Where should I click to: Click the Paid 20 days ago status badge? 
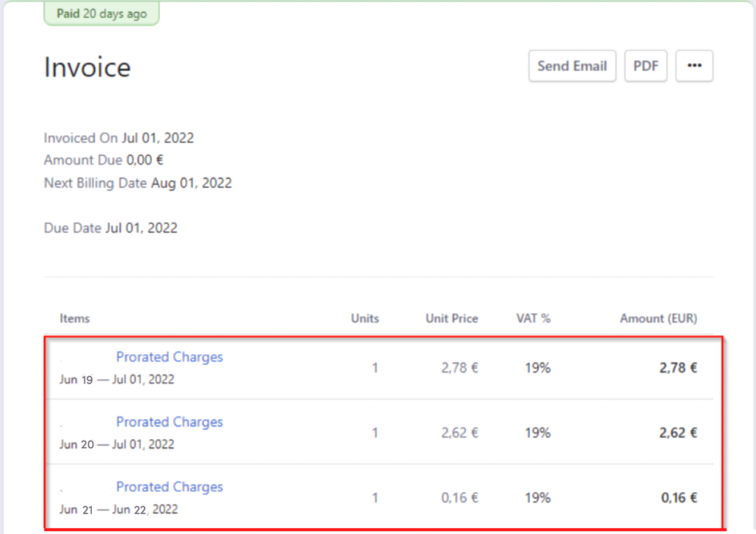[x=101, y=13]
